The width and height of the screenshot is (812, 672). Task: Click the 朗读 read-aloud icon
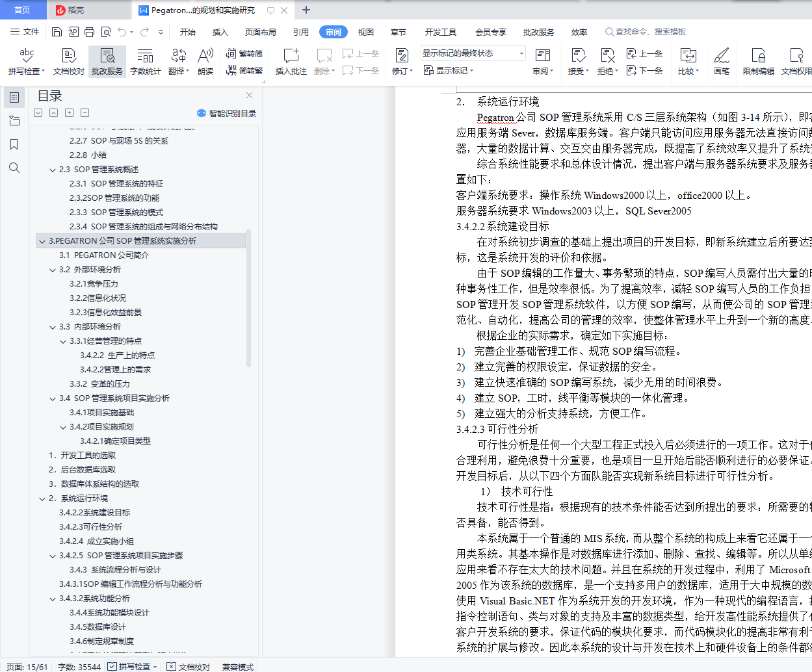[205, 62]
